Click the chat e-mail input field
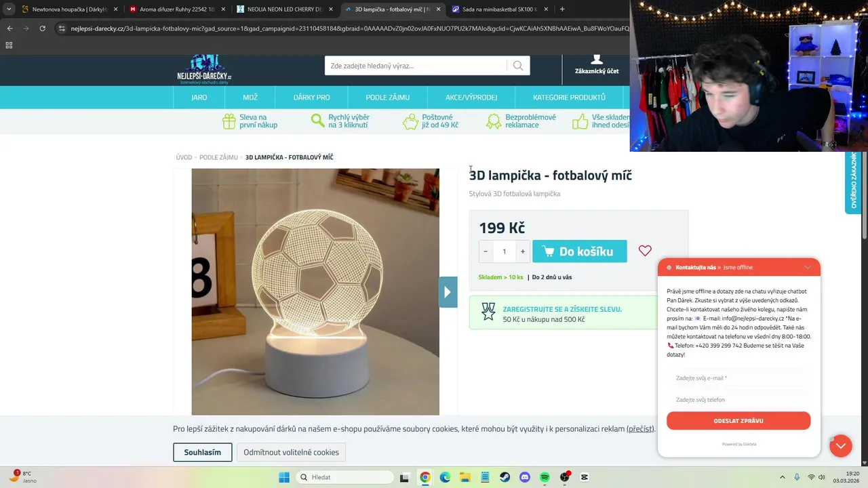868x488 pixels. (x=738, y=378)
